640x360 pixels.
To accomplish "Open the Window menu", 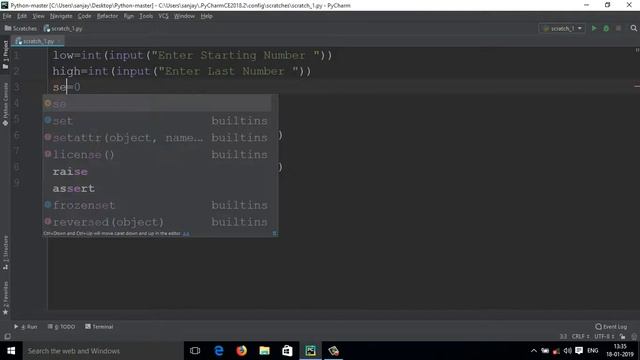I will click(184, 16).
